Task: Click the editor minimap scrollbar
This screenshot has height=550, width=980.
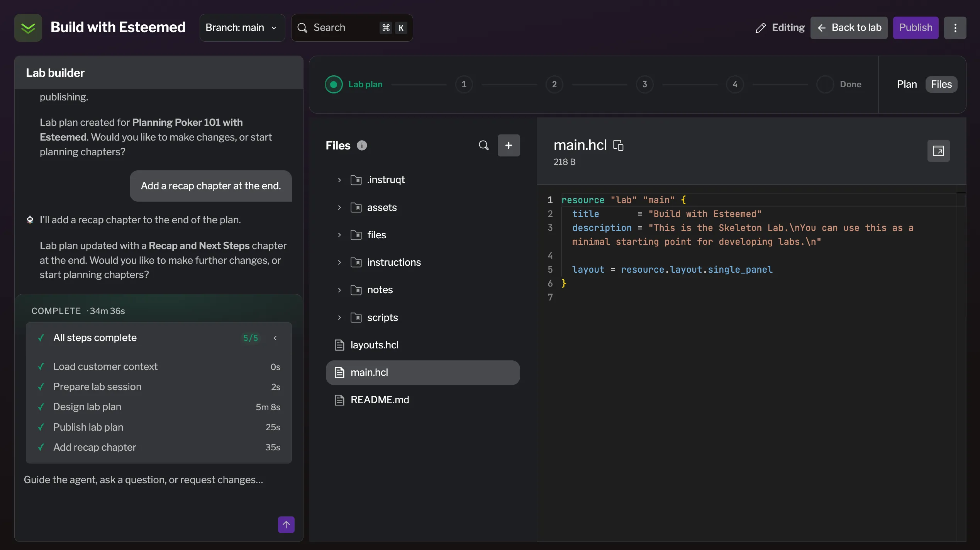Action: click(x=961, y=363)
